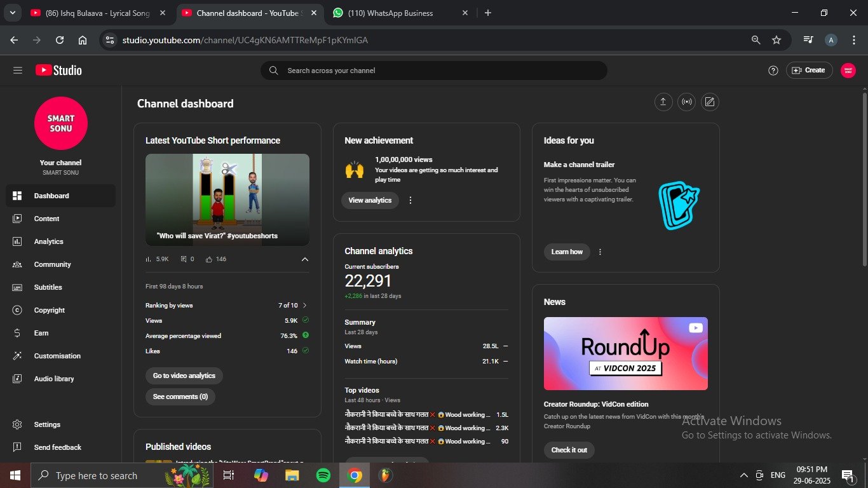Click Send feedback in the sidebar
The width and height of the screenshot is (868, 488).
(60, 447)
